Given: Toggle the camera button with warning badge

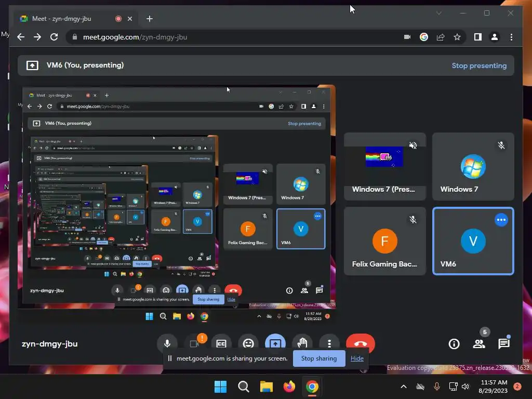Looking at the screenshot, I should [194, 344].
